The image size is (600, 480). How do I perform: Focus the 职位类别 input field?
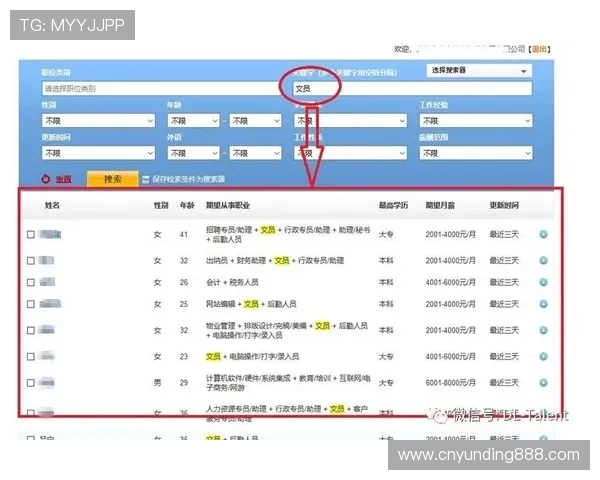pyautogui.click(x=161, y=89)
